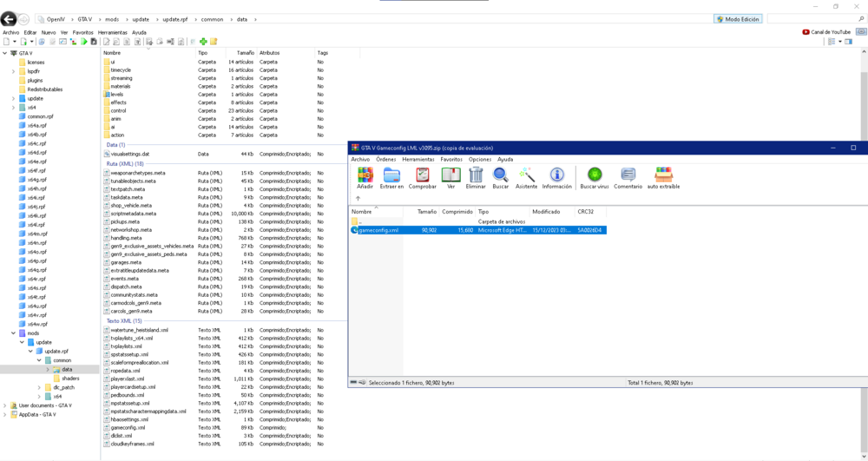Open Opciones menu in WinRAR window
The width and height of the screenshot is (868, 461).
[480, 160]
